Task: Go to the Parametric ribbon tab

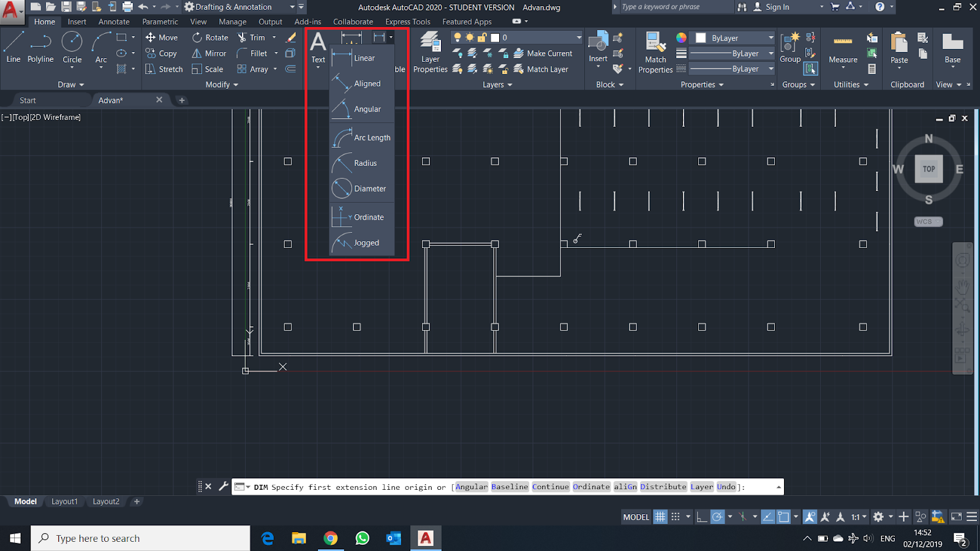Action: click(160, 21)
